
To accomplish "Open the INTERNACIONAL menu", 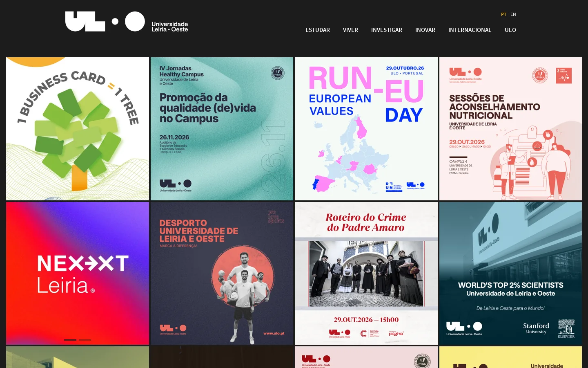I will (x=470, y=30).
